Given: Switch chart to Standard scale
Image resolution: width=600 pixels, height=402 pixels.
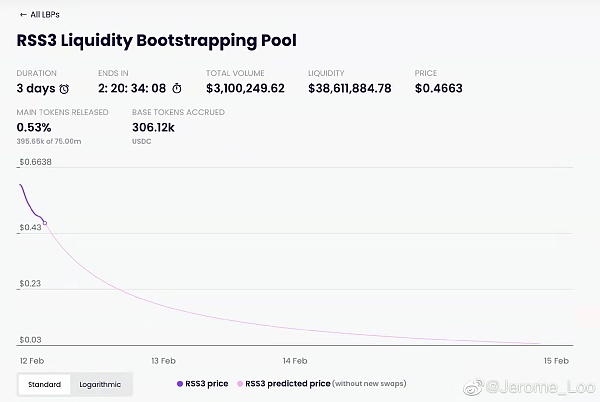Looking at the screenshot, I should point(44,384).
